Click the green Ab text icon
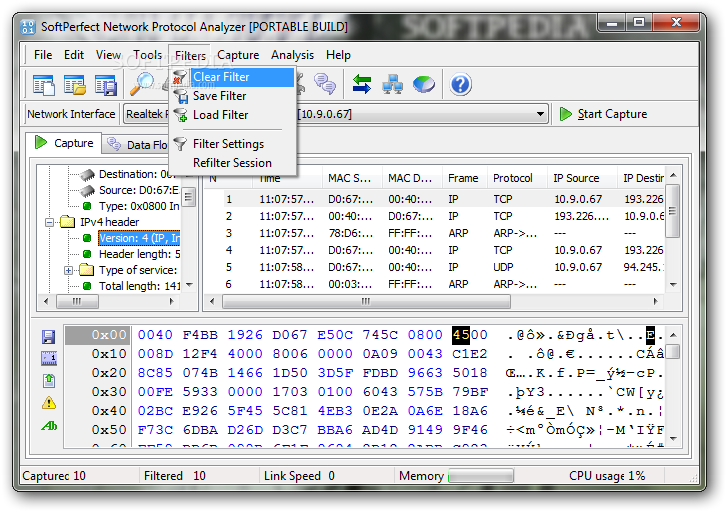 click(x=49, y=425)
